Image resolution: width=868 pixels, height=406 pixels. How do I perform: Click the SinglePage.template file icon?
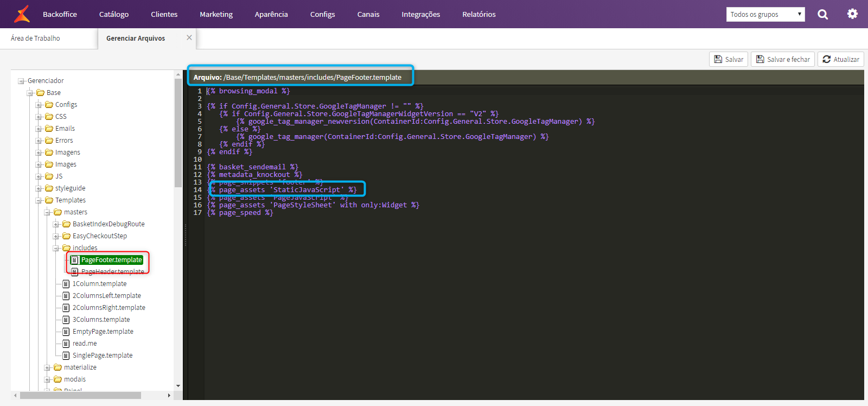click(x=66, y=356)
